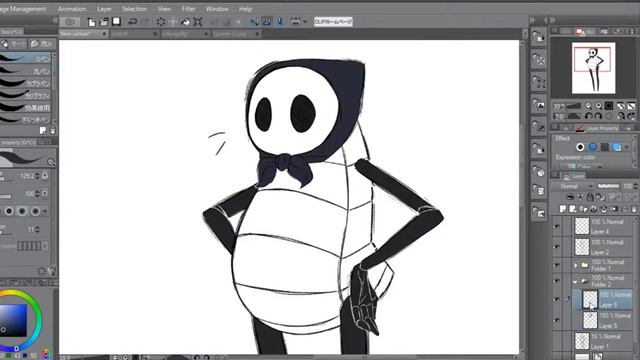Select the G-pen brush (カブラペン row)
The width and height of the screenshot is (640, 360).
tap(25, 83)
